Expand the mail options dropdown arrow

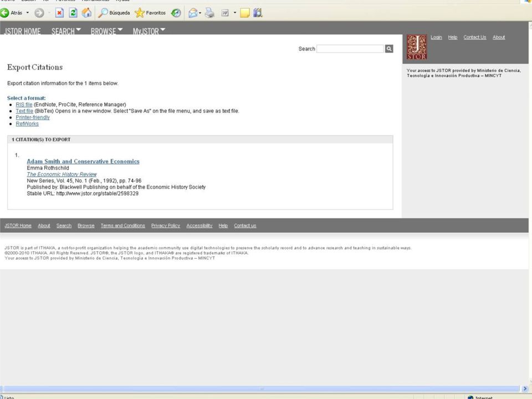pyautogui.click(x=200, y=13)
